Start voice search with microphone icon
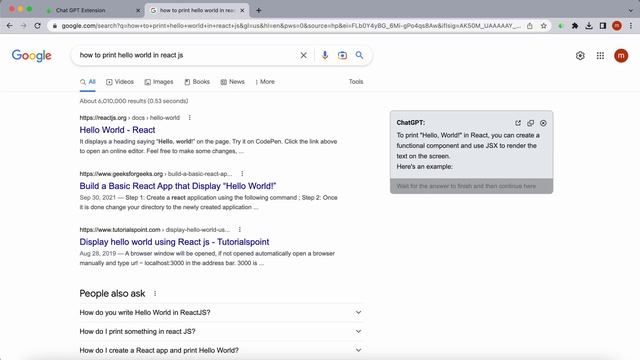Viewport: 640px width, 360px height. pos(325,55)
